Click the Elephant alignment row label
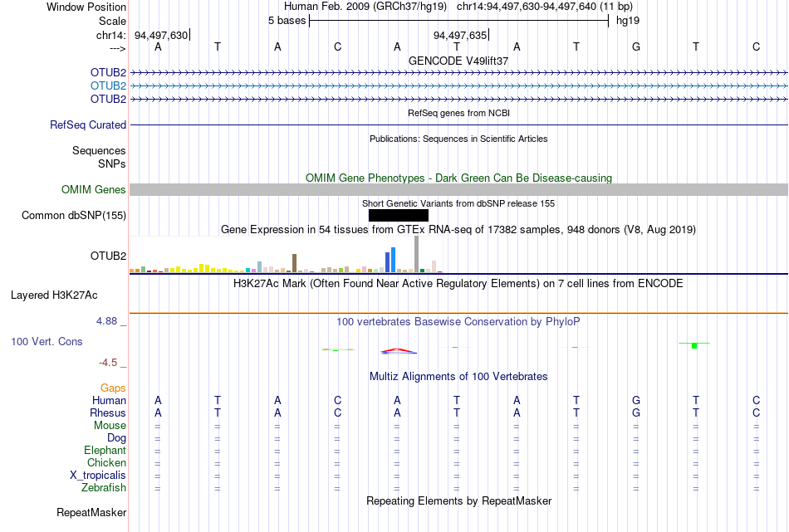The height and width of the screenshot is (532, 789). [105, 450]
